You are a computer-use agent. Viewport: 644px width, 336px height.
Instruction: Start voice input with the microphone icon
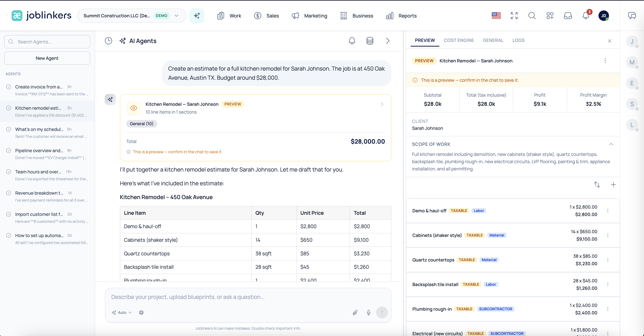coord(368,312)
